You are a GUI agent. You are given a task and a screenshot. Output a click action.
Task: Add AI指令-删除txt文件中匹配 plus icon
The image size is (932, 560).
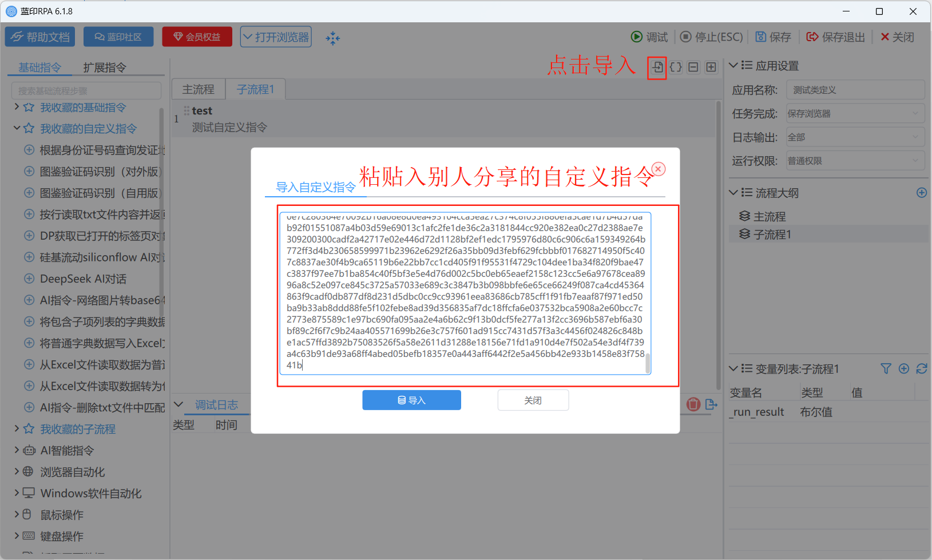point(29,407)
